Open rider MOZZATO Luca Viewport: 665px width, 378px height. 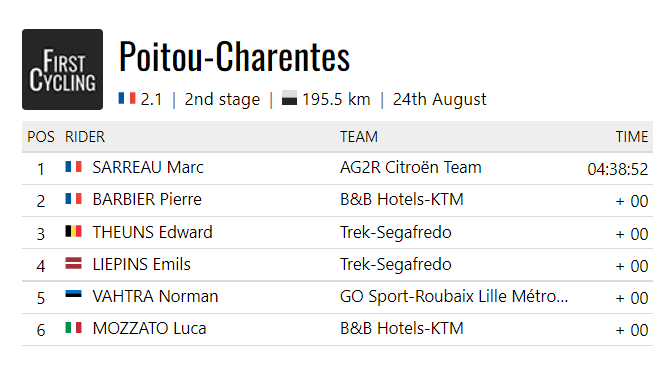[149, 328]
